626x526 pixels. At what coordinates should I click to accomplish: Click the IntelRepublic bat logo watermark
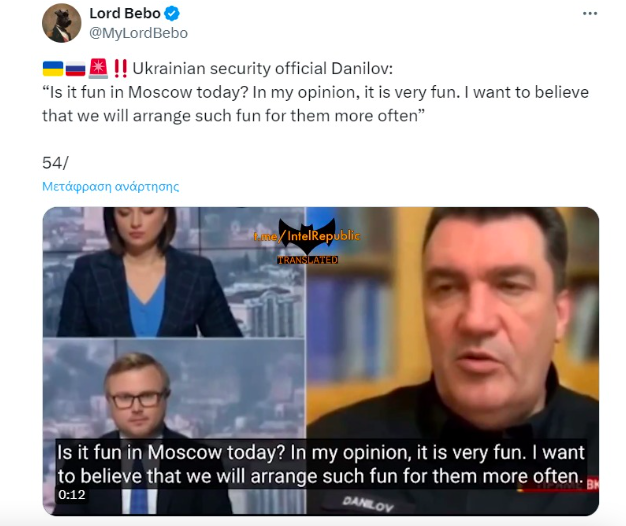click(x=307, y=236)
